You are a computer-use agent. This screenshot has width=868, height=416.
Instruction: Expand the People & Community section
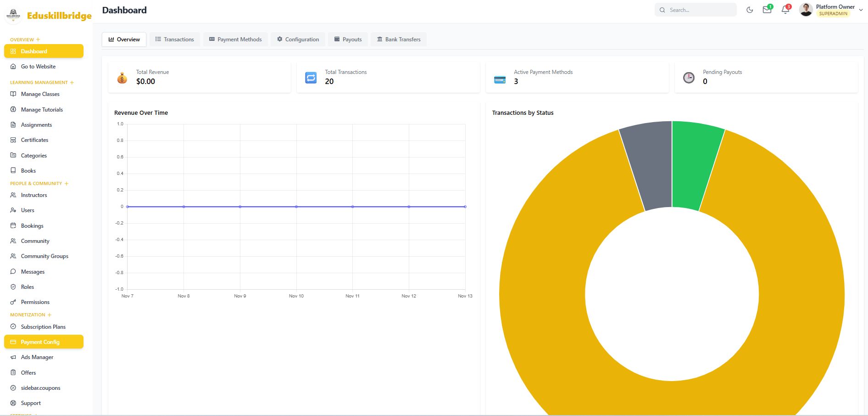67,184
